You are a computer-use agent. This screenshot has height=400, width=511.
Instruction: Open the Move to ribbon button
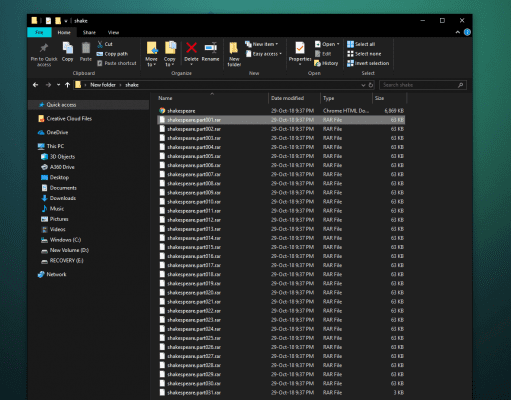pos(152,54)
